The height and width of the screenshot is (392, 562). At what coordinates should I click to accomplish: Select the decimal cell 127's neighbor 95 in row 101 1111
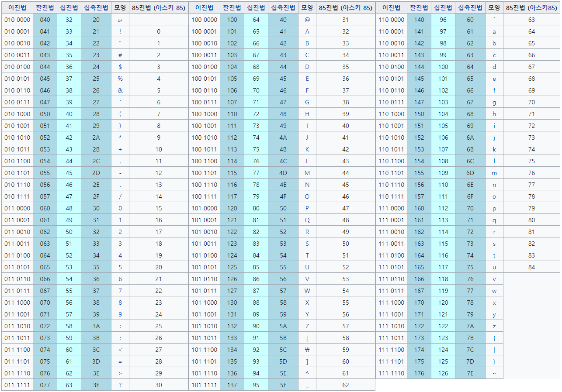pos(256,385)
